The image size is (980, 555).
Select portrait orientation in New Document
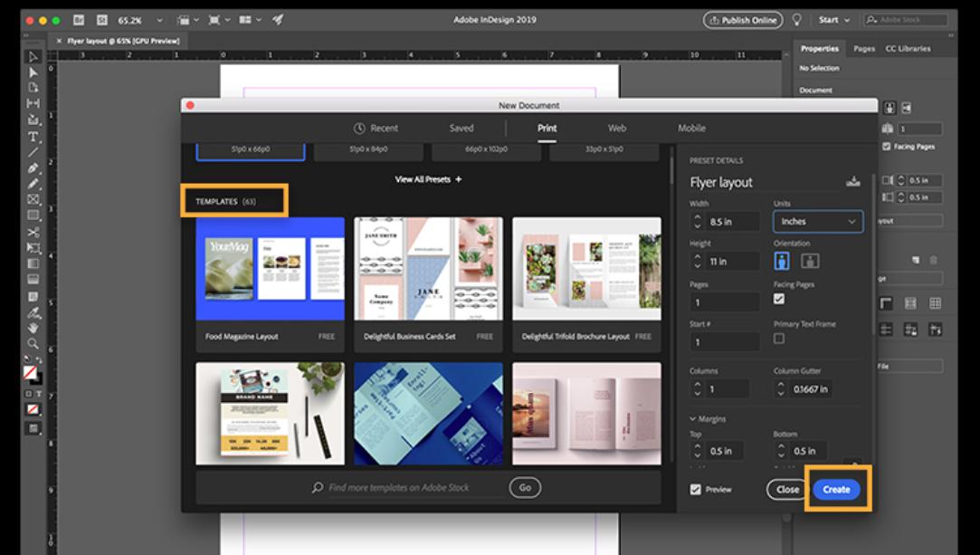(781, 262)
